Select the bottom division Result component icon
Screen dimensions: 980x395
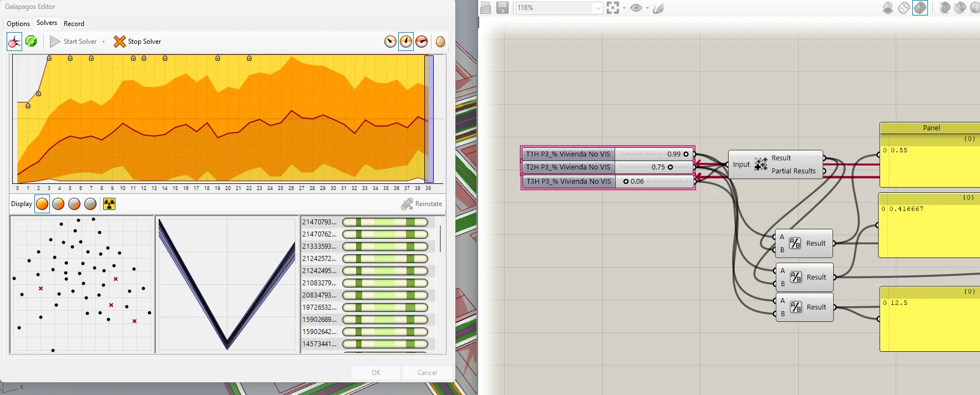[x=796, y=307]
